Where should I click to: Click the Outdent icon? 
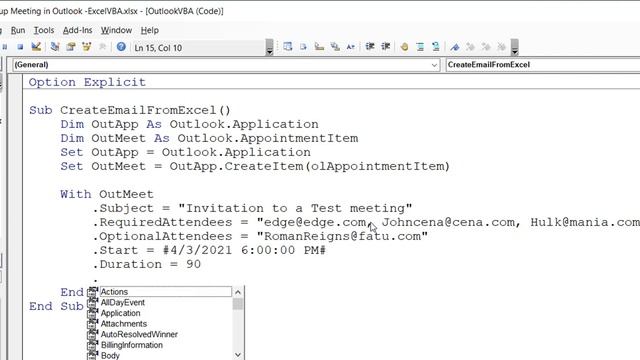386,47
